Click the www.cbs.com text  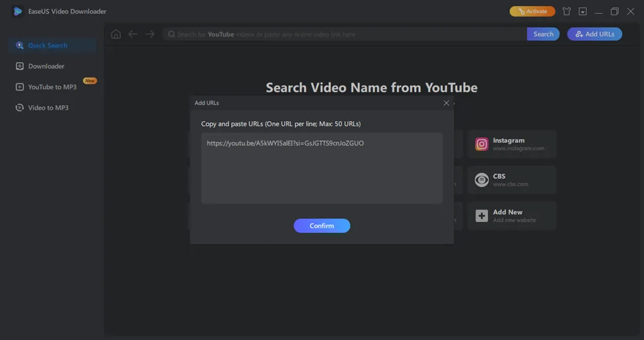pos(511,184)
